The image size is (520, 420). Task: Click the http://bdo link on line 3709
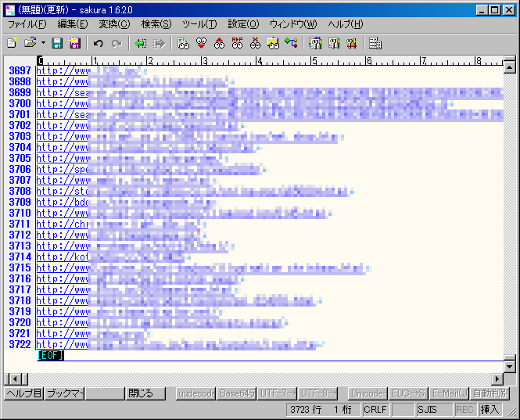pyautogui.click(x=62, y=202)
